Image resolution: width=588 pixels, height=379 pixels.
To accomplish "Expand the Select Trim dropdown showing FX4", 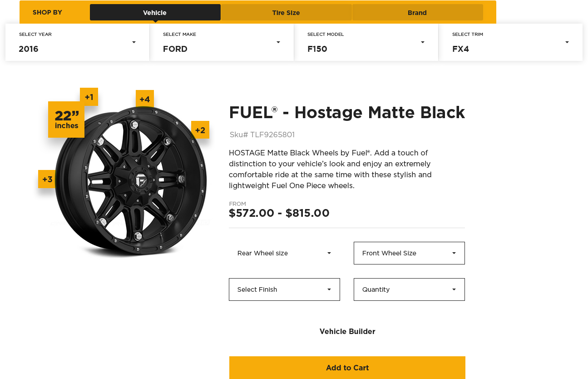I will pos(510,42).
